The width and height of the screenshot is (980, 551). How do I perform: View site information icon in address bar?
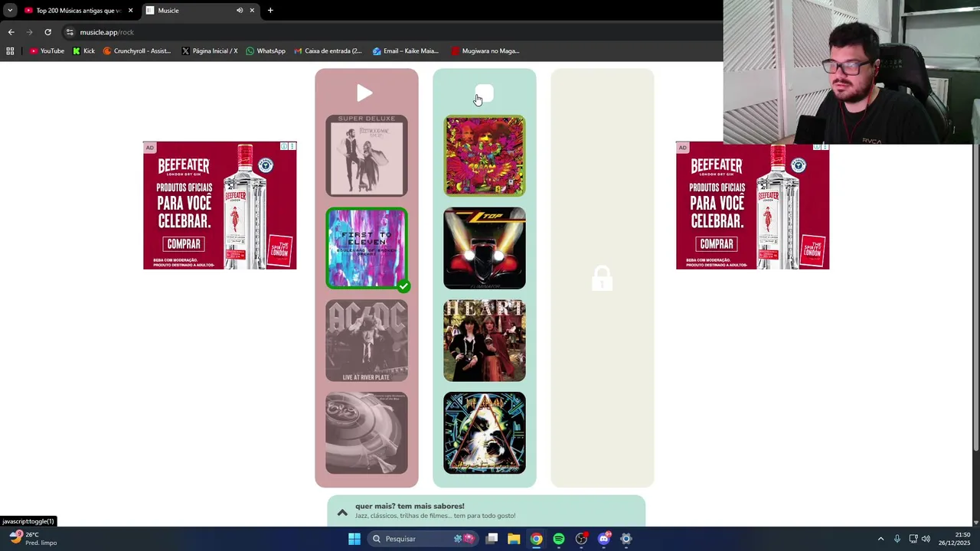(x=70, y=32)
